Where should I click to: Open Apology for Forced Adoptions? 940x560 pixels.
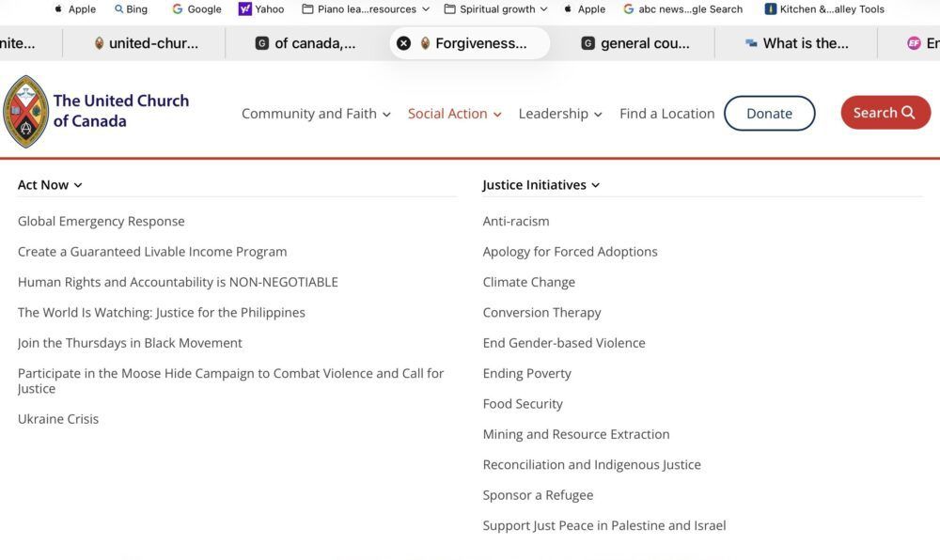coord(571,252)
